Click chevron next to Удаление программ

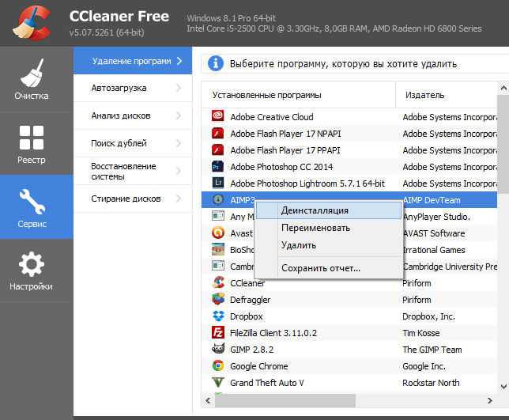coord(179,61)
